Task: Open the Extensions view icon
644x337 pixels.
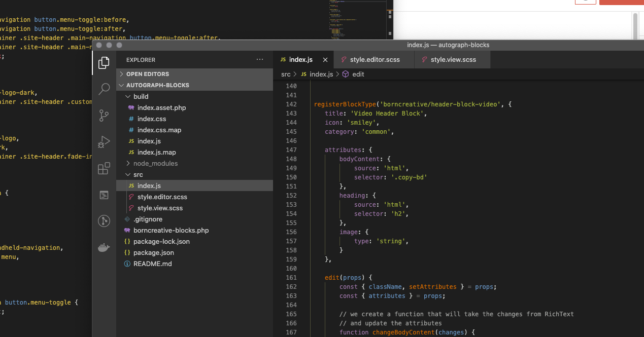Action: 104,168
